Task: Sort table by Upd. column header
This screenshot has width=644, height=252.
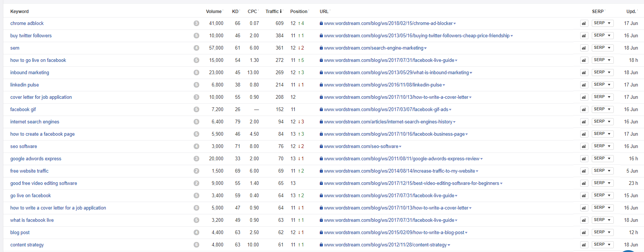Action: pyautogui.click(x=632, y=12)
